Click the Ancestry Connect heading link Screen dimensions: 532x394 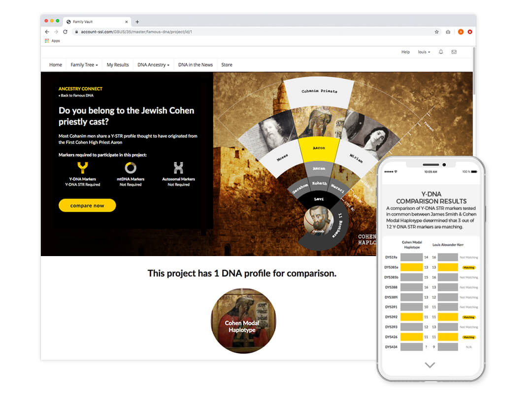click(x=80, y=89)
